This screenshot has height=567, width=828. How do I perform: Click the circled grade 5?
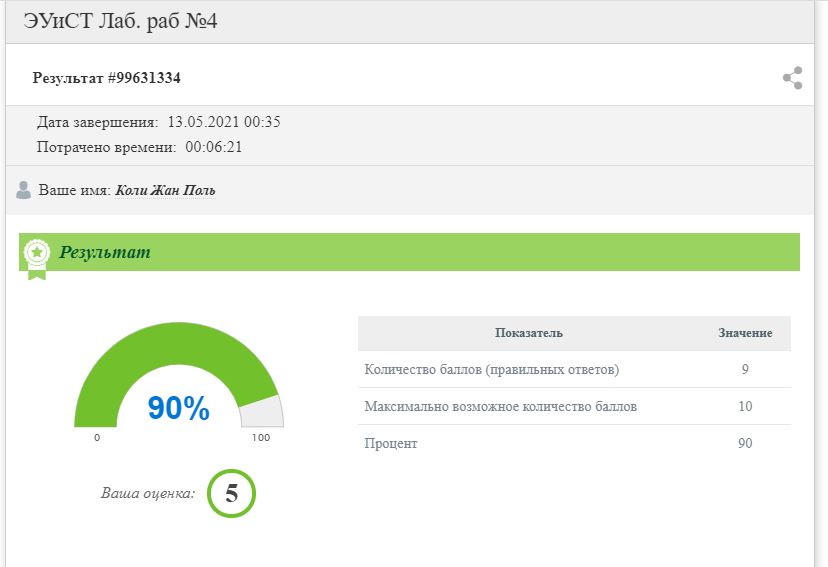tap(231, 493)
